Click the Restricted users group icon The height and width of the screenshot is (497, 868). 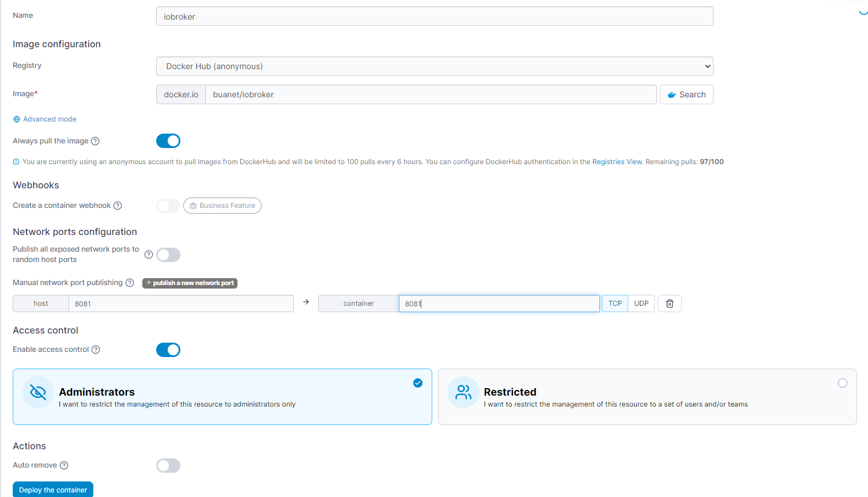[x=463, y=392]
